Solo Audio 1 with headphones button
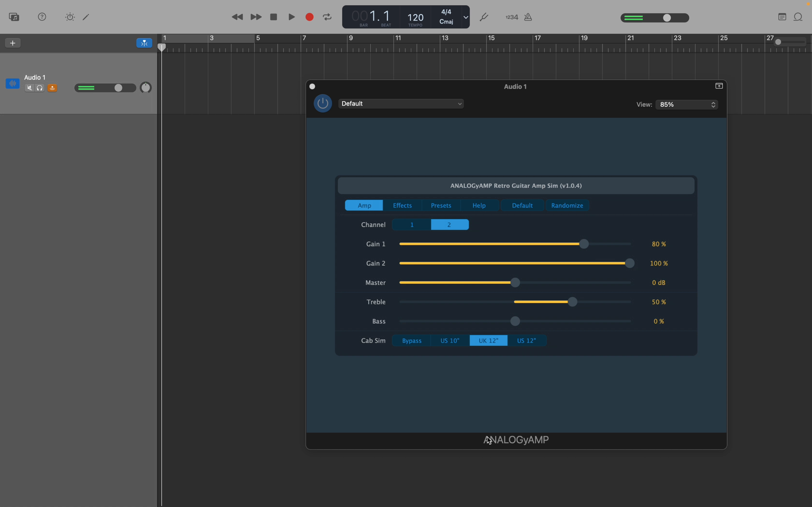The height and width of the screenshot is (507, 812). click(x=40, y=88)
